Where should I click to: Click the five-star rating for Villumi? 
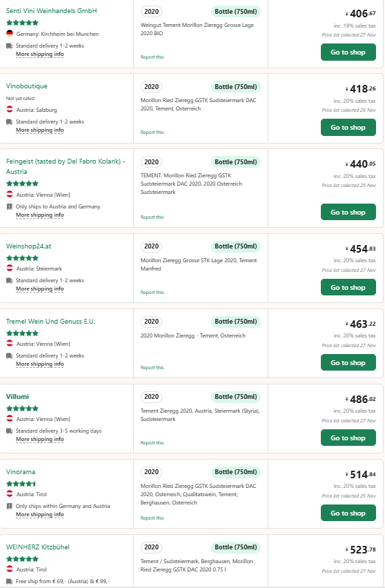23,409
